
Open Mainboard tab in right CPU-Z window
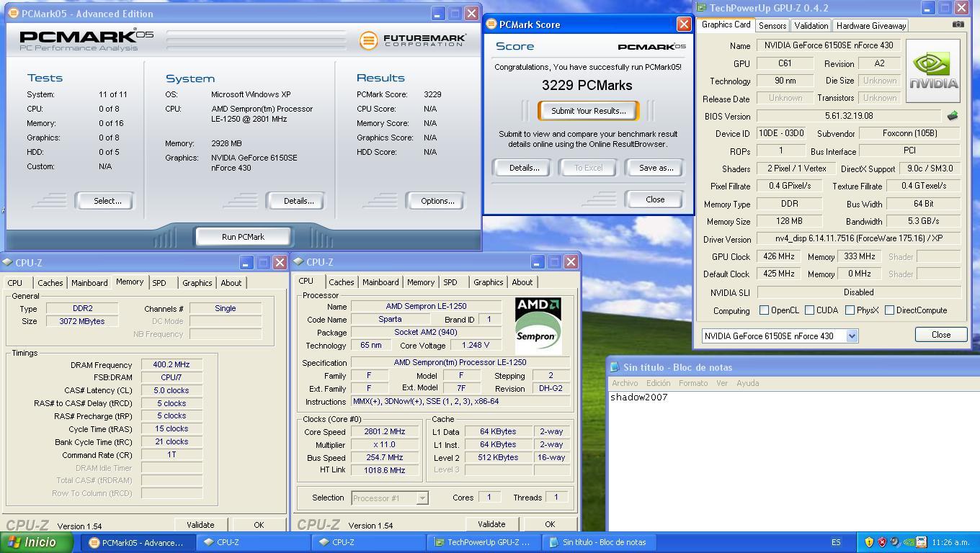coord(380,282)
